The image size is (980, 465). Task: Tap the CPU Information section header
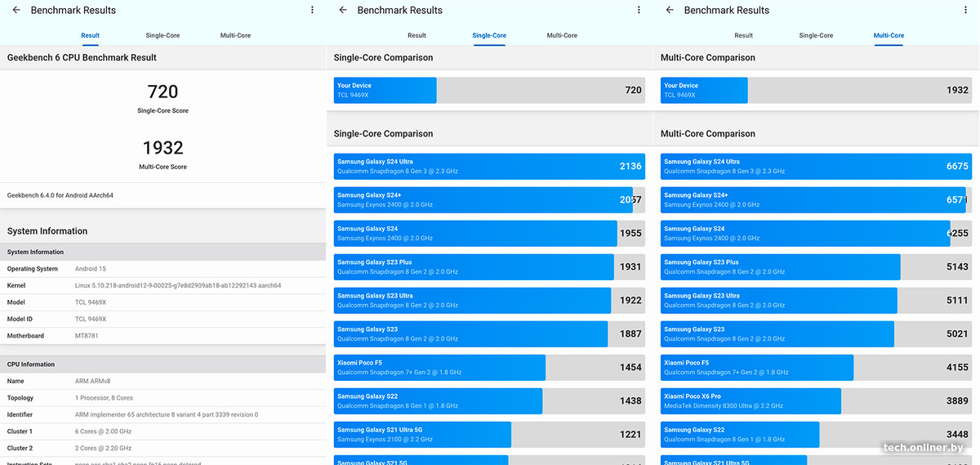(x=163, y=364)
